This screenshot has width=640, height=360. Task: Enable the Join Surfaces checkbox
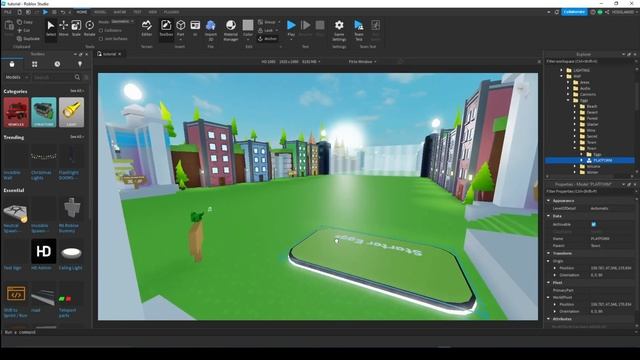(101, 39)
